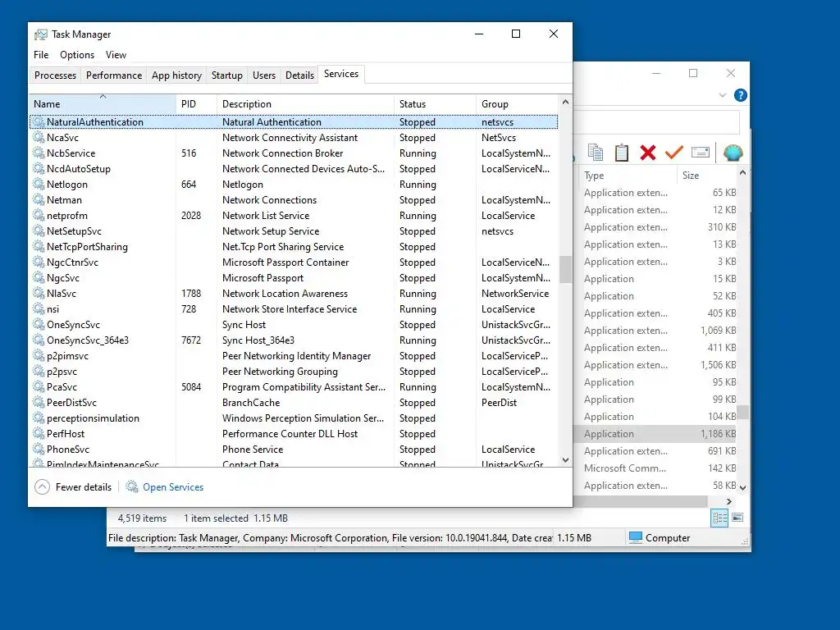
Task: Open Explorer help with blue question icon
Action: tap(741, 95)
